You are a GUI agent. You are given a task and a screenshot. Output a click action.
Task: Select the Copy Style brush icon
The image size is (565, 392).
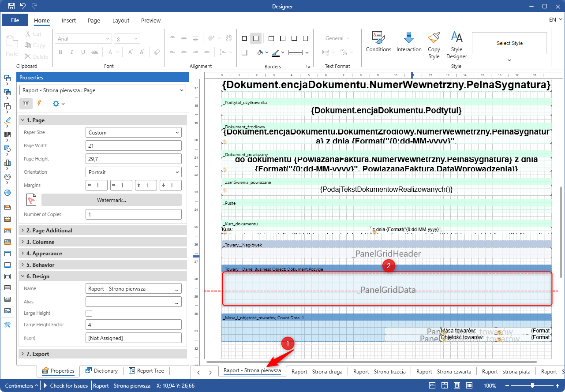tap(434, 45)
